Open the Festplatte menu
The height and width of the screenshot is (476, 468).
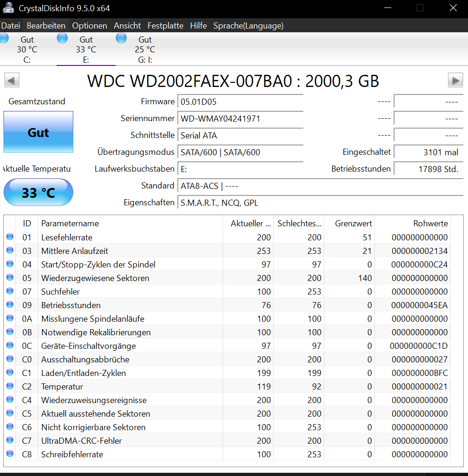[165, 26]
